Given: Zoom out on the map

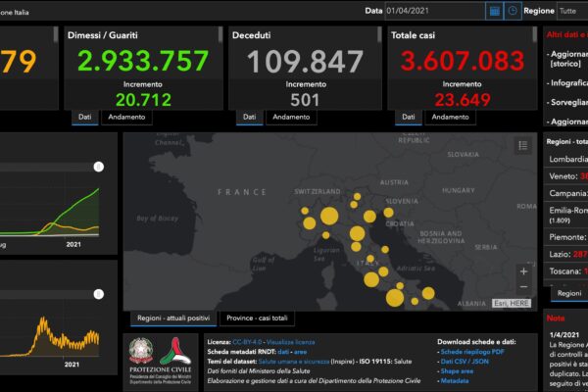Looking at the screenshot, I should (x=523, y=287).
